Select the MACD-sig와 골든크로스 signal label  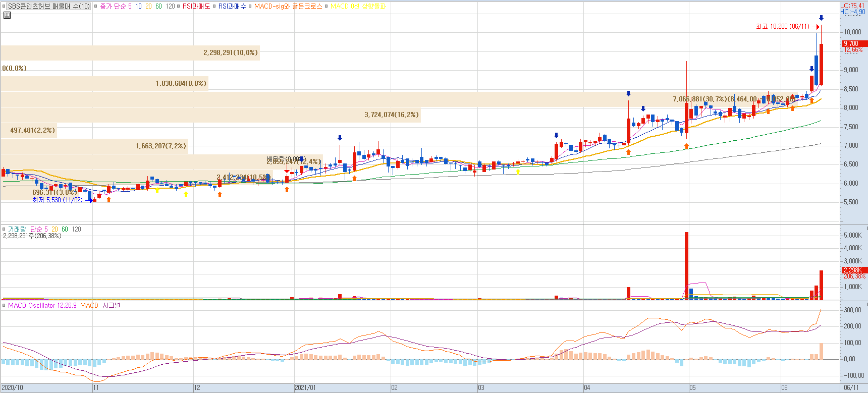[288, 7]
